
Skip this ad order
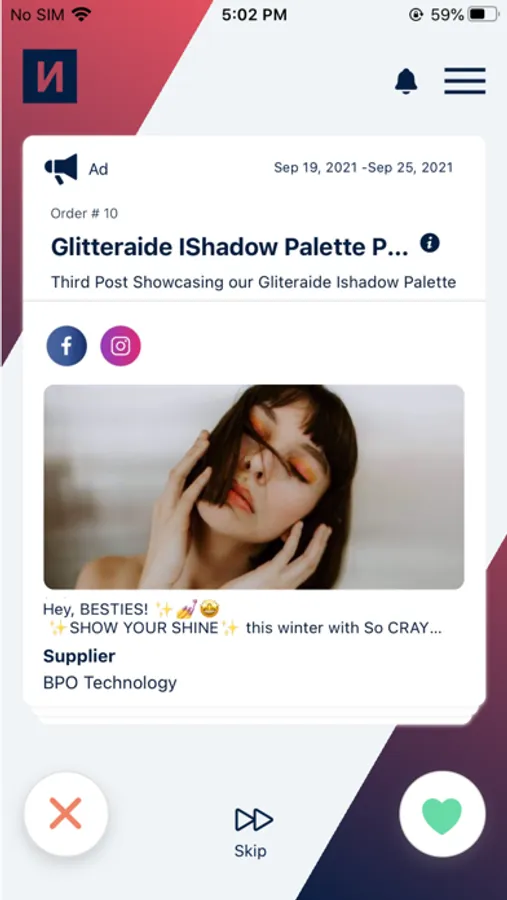[x=253, y=832]
